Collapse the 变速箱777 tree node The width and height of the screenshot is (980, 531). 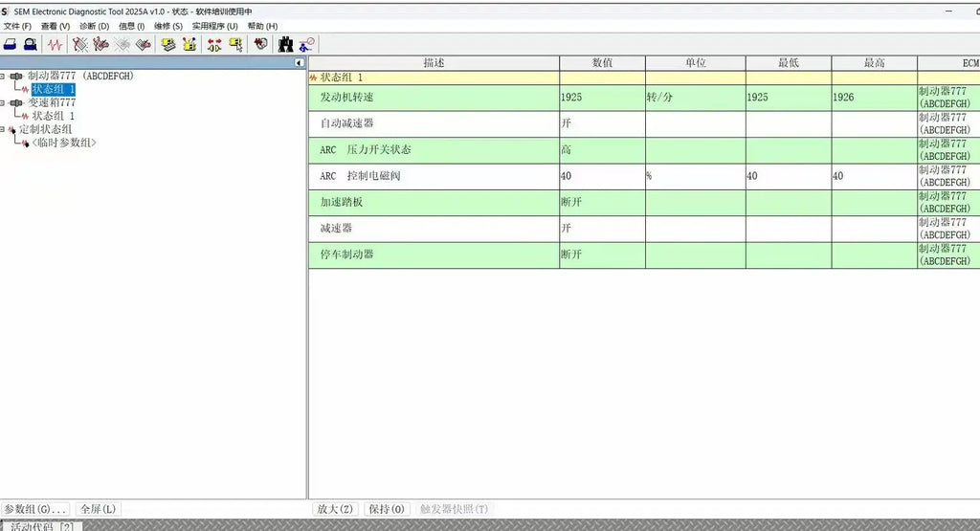tap(3, 102)
